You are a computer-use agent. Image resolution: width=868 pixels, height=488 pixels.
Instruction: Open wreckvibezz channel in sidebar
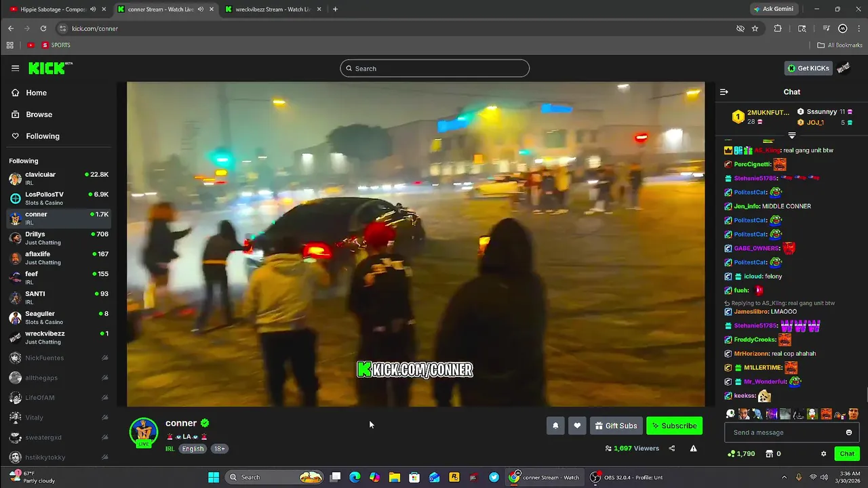[58, 337]
